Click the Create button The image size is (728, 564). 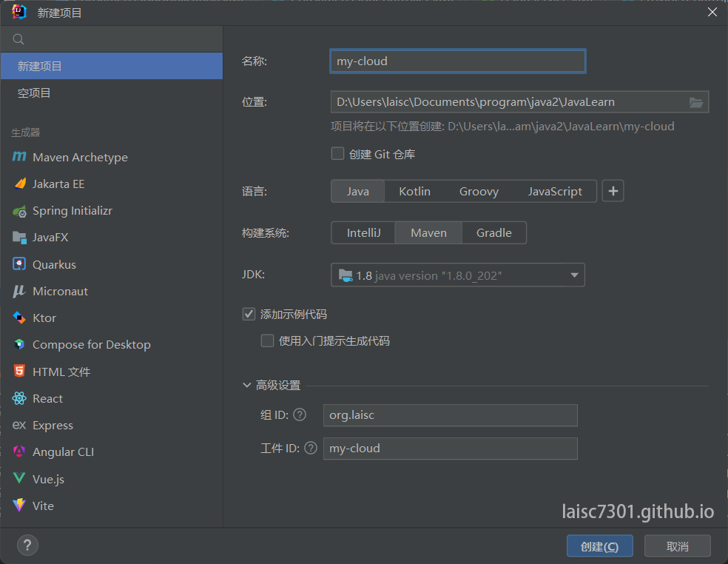point(599,546)
